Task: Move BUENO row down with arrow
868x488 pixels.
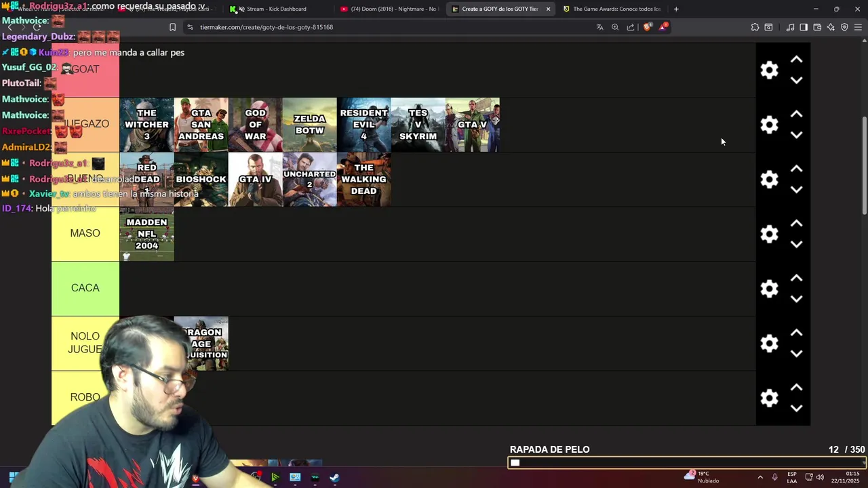Action: click(x=797, y=190)
